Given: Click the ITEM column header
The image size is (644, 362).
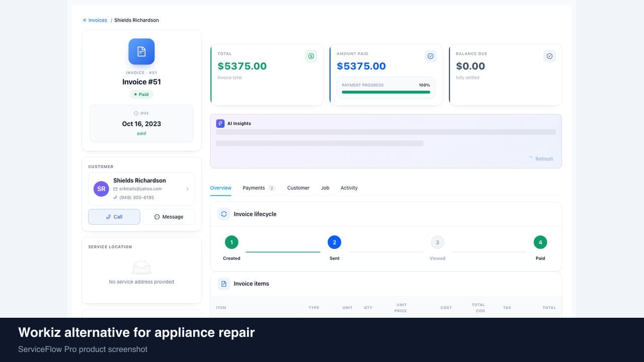Looking at the screenshot, I should click(x=221, y=308).
